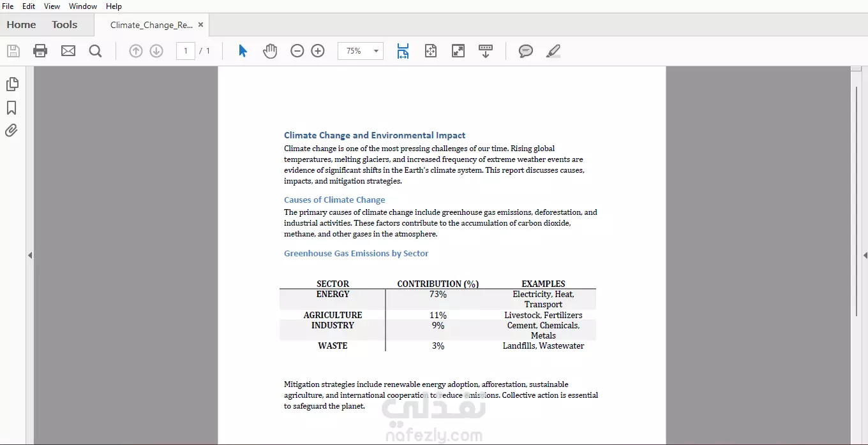Click the 'Causes of Climate Change' heading

(334, 200)
